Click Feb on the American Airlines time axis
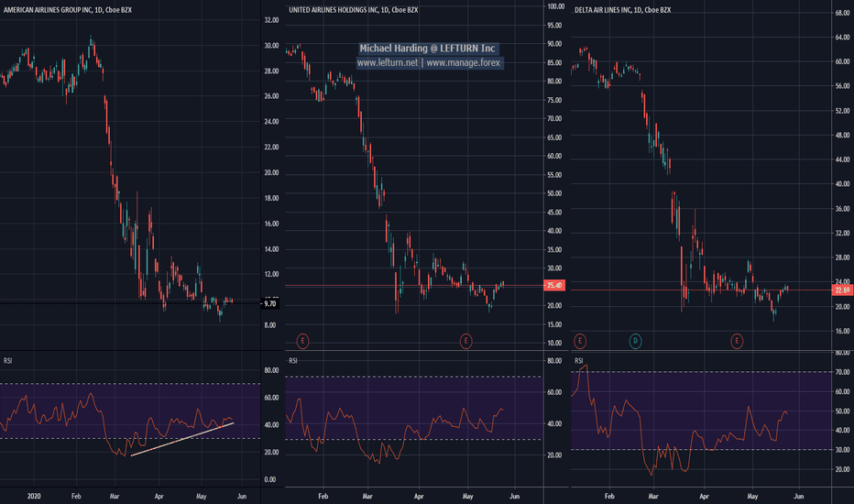This screenshot has height=504, width=854. (x=76, y=497)
